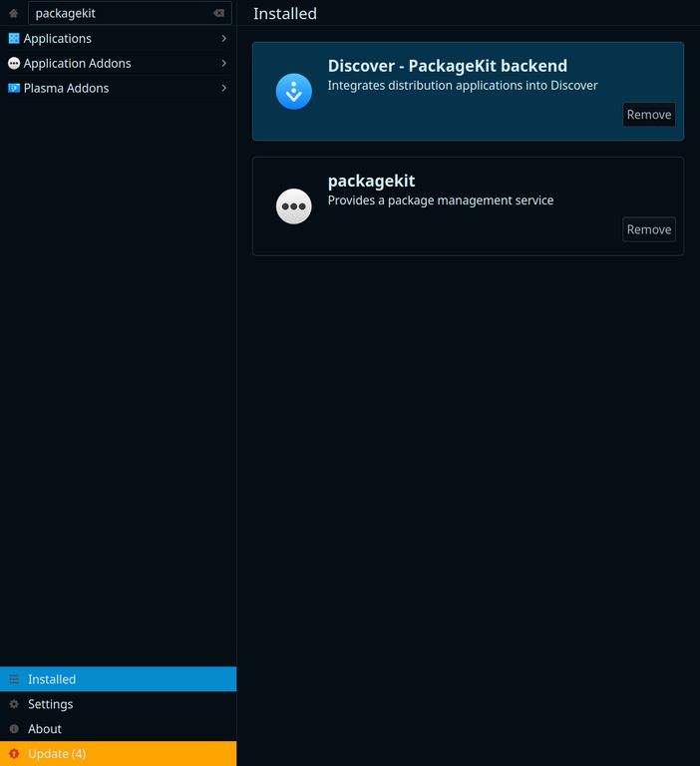Click the Discover PackageKit backend blue icon
Image resolution: width=700 pixels, height=766 pixels.
click(x=294, y=92)
